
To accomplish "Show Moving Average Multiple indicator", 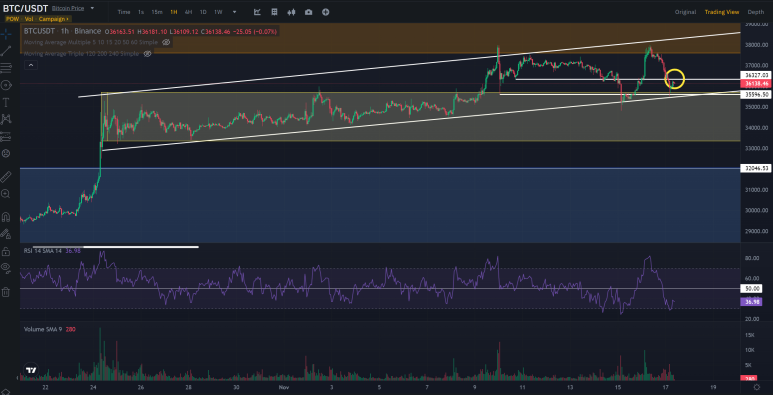I will tap(166, 42).
